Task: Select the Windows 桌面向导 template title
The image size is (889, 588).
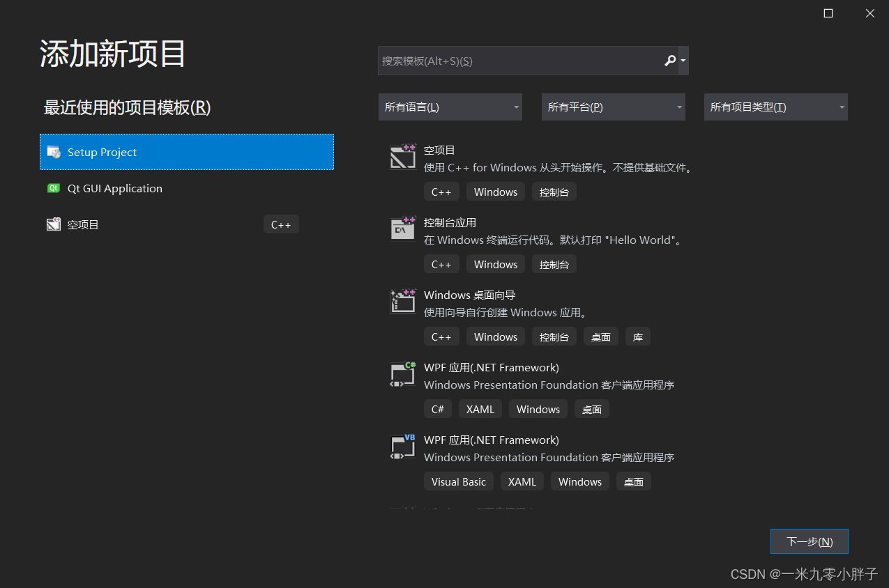Action: click(469, 295)
